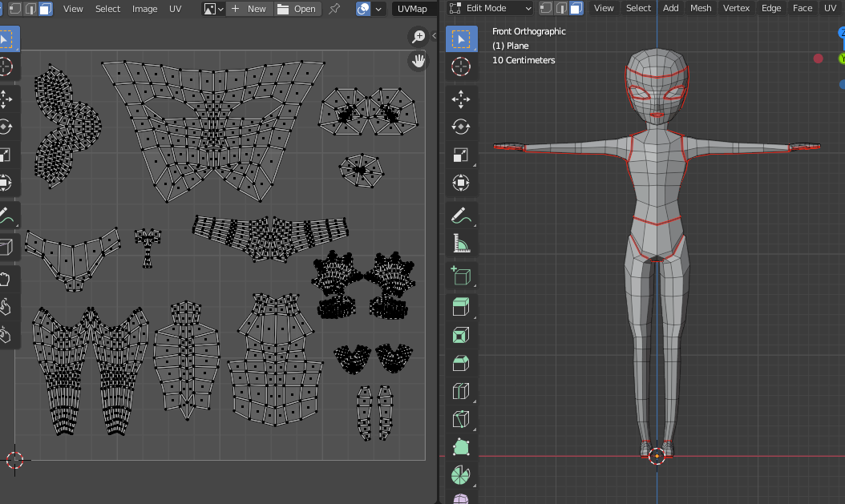
Task: Click the pan hand icon in UV editor
Action: (x=418, y=60)
